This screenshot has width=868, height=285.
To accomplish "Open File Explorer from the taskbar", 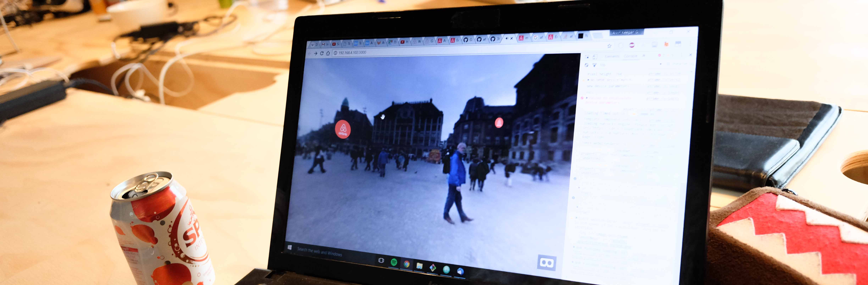I will [x=419, y=266].
